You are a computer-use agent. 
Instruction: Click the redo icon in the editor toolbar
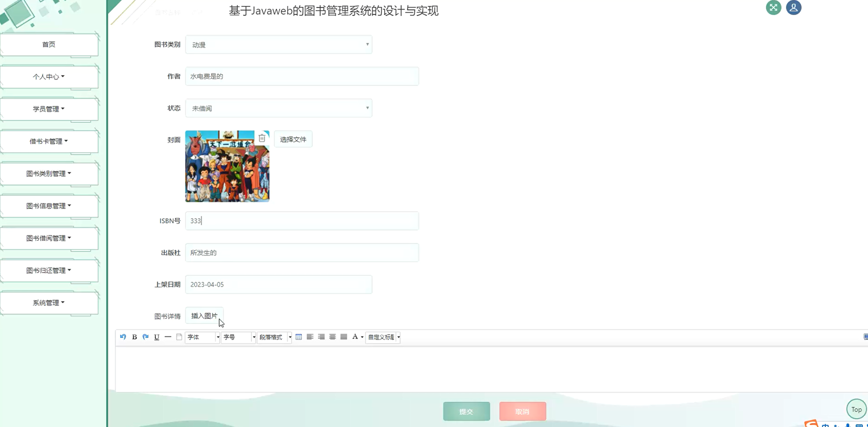[146, 336]
